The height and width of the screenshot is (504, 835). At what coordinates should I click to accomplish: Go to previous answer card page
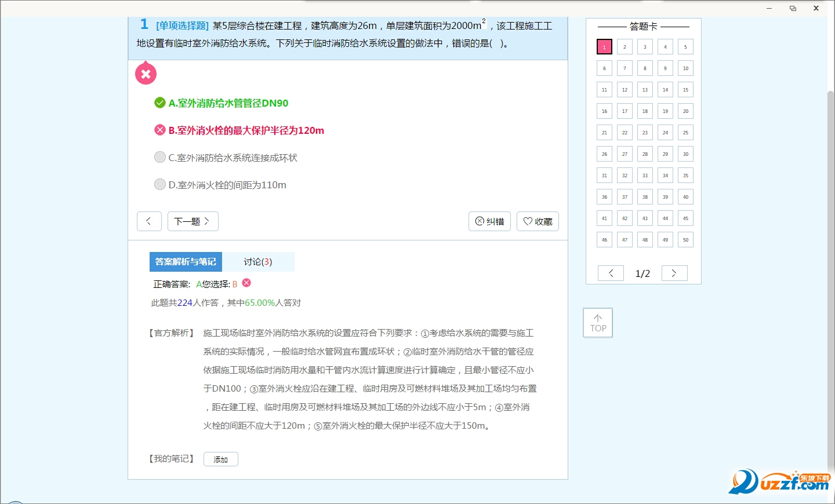coord(611,273)
